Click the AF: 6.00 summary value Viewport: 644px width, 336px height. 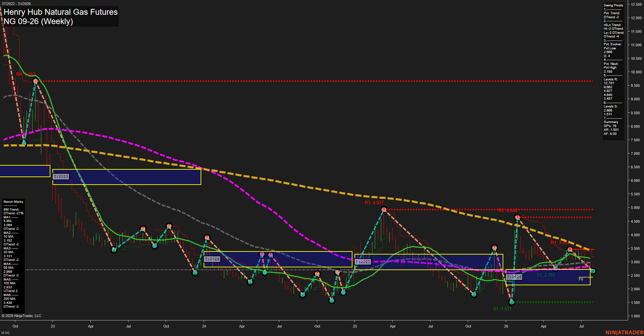pyautogui.click(x=610, y=134)
